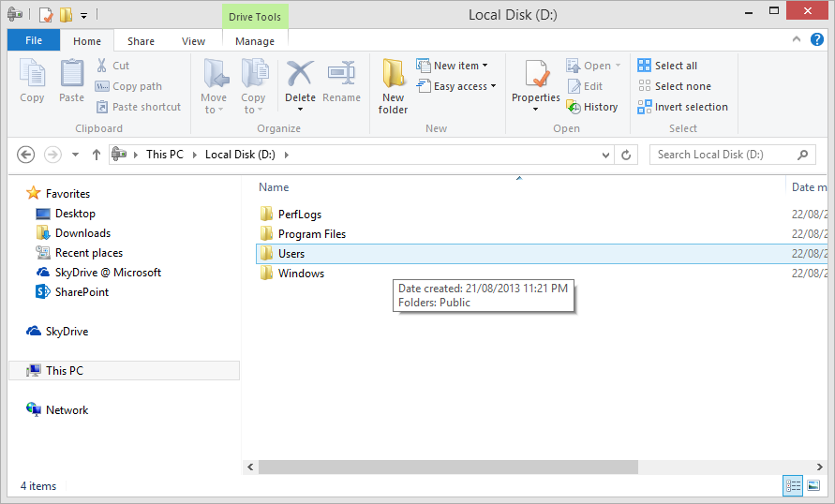The image size is (835, 504).
Task: Collapse the ribbon with the chevron
Action: 796,40
